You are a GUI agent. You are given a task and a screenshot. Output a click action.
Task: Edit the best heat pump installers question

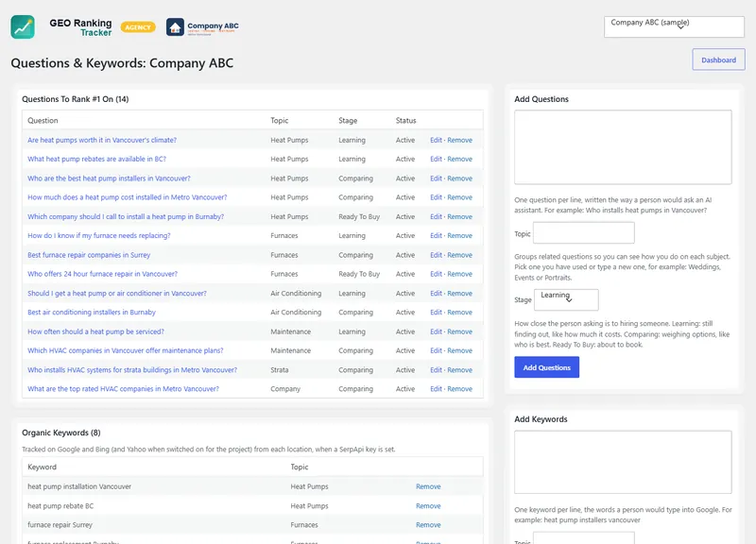(x=436, y=178)
